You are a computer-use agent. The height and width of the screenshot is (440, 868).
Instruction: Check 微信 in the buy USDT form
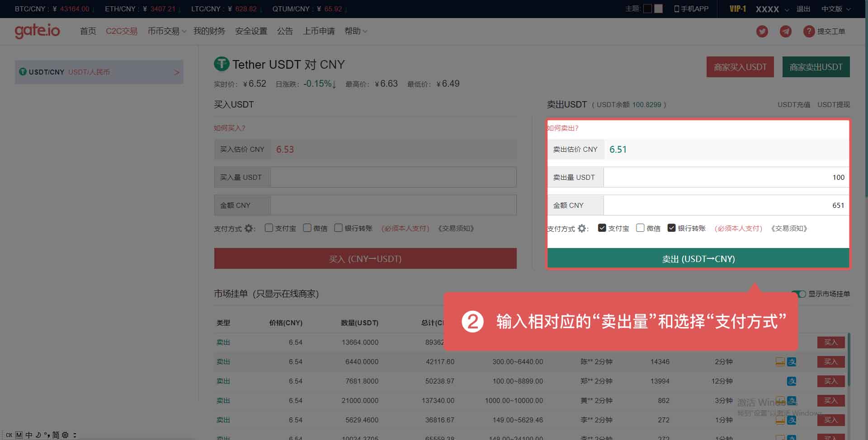(x=307, y=228)
